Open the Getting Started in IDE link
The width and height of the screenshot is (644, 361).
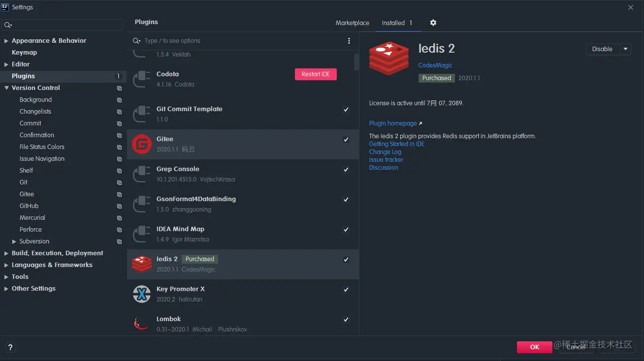coord(397,144)
